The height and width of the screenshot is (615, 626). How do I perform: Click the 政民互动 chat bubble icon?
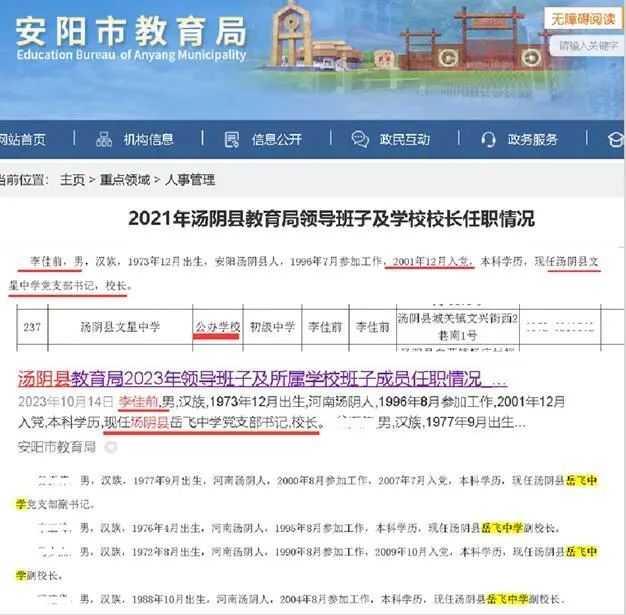360,139
